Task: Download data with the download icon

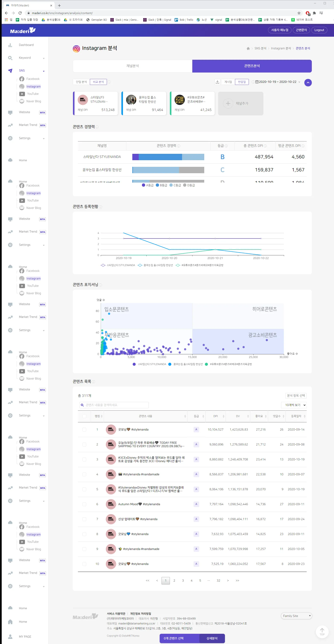Action: click(217, 82)
